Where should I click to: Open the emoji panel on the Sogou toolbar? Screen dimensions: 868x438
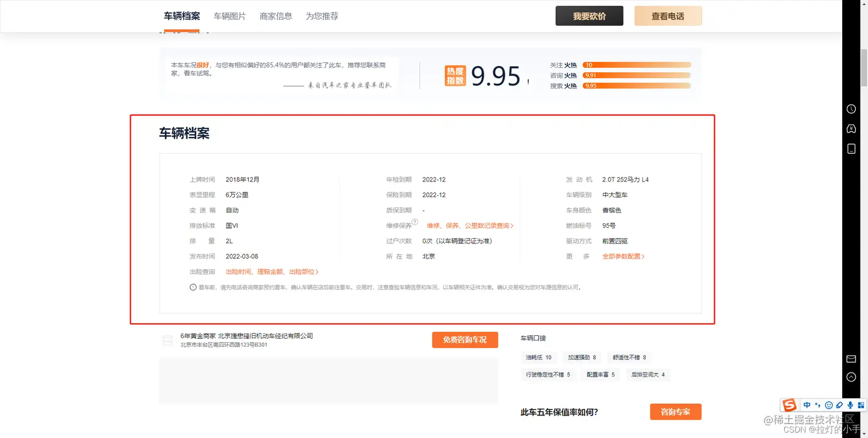point(828,405)
